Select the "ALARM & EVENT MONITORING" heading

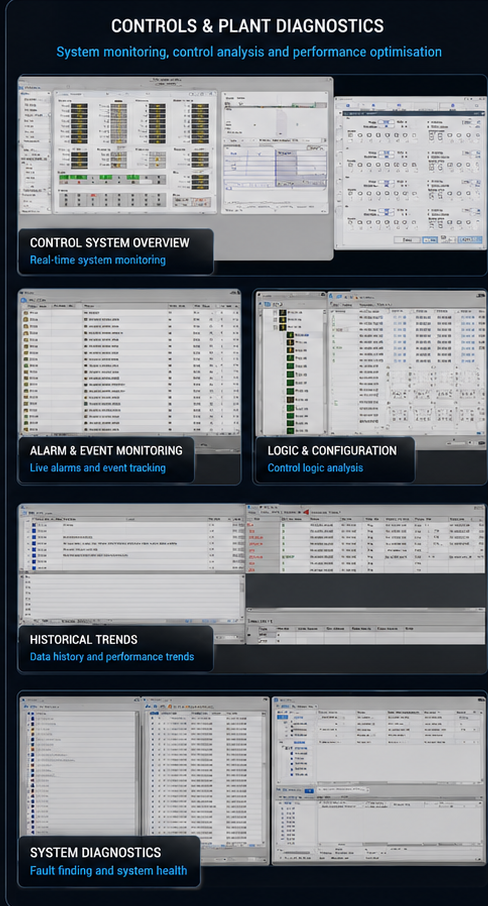(106, 451)
